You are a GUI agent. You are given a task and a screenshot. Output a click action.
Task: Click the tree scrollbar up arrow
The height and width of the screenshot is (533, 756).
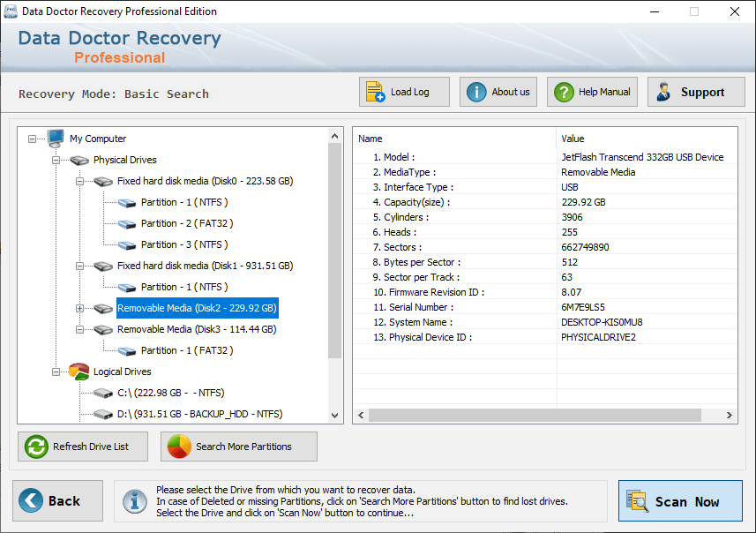[335, 137]
